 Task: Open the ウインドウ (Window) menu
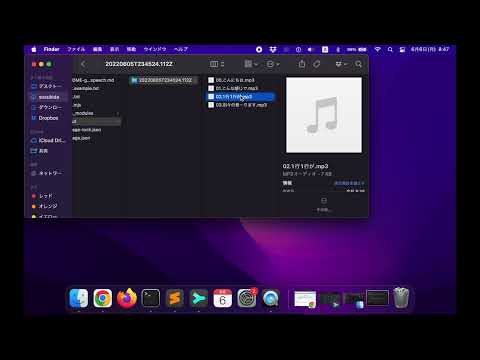(155, 49)
